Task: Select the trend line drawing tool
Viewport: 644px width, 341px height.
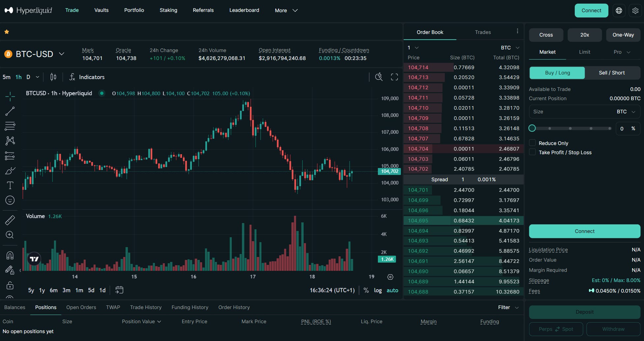Action: coord(10,111)
